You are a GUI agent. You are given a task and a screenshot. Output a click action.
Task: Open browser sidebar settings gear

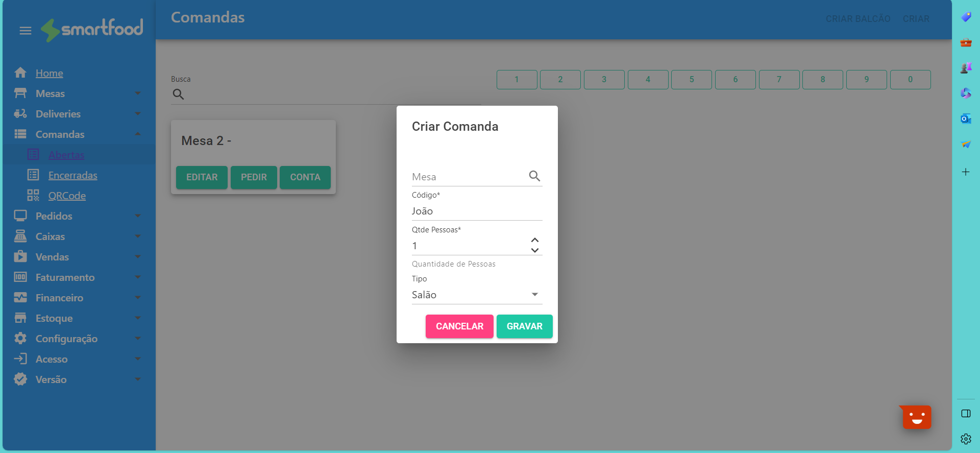click(966, 439)
